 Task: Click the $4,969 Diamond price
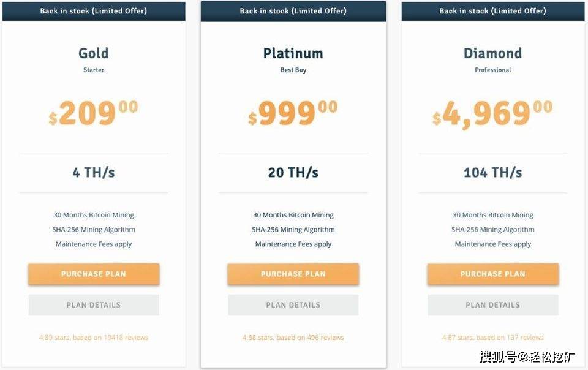tap(493, 113)
